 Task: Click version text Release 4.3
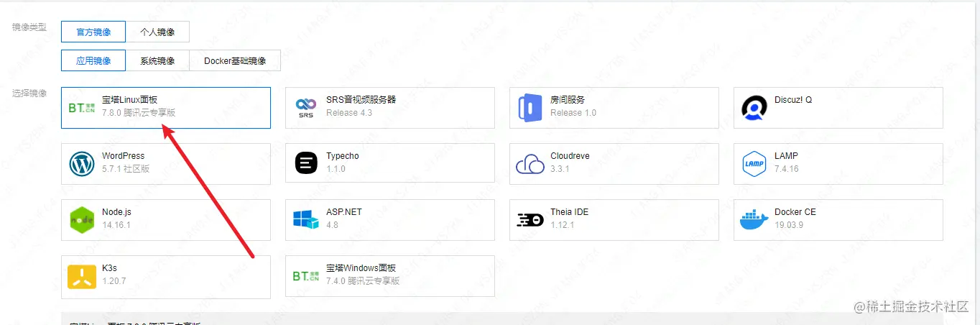coord(349,113)
